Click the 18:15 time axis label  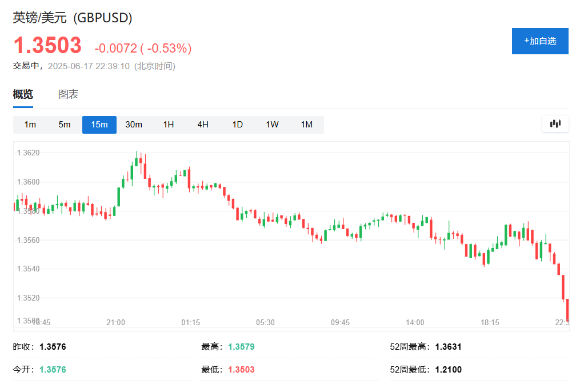tap(490, 322)
